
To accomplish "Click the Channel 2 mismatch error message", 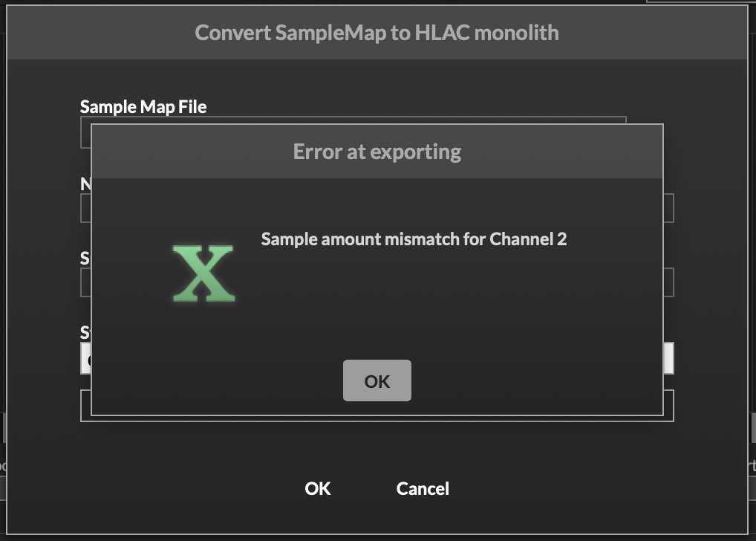I will click(414, 239).
